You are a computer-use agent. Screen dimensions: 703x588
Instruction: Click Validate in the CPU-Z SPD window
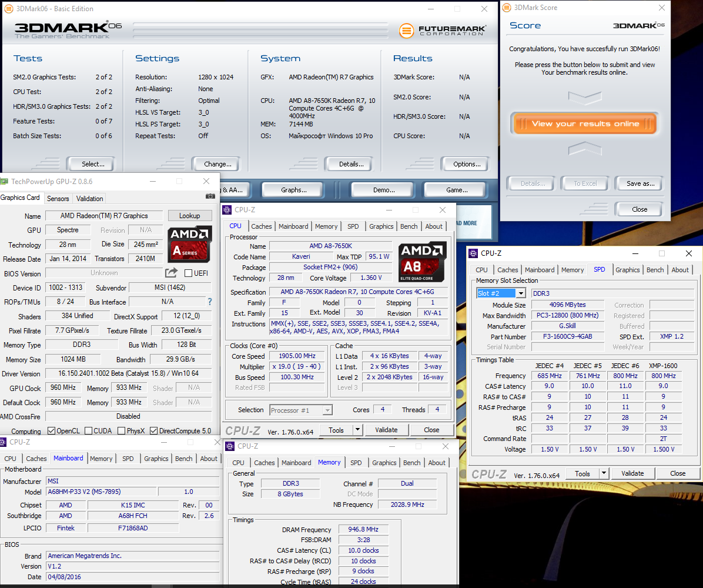[632, 473]
